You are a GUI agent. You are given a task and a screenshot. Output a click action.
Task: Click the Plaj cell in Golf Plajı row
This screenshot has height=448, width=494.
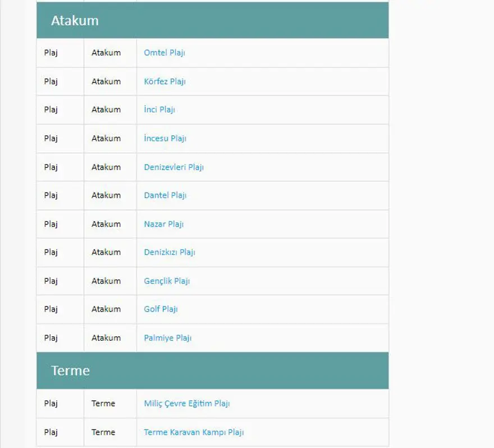coord(51,309)
